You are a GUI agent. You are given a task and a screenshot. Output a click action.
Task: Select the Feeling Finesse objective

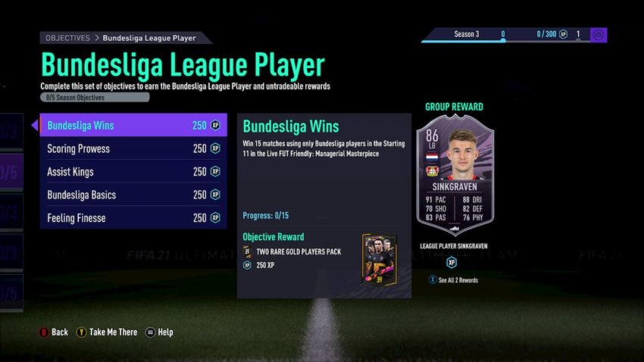tap(133, 217)
